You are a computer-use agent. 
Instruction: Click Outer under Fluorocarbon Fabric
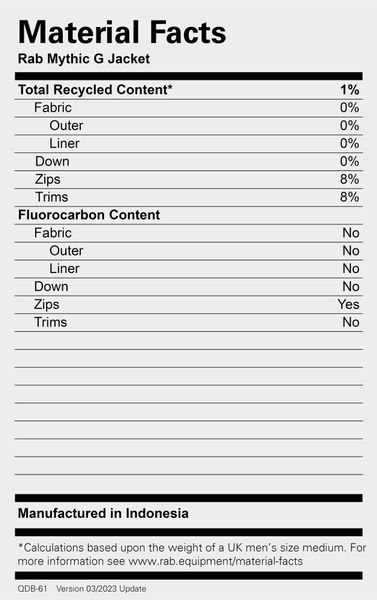pos(66,251)
